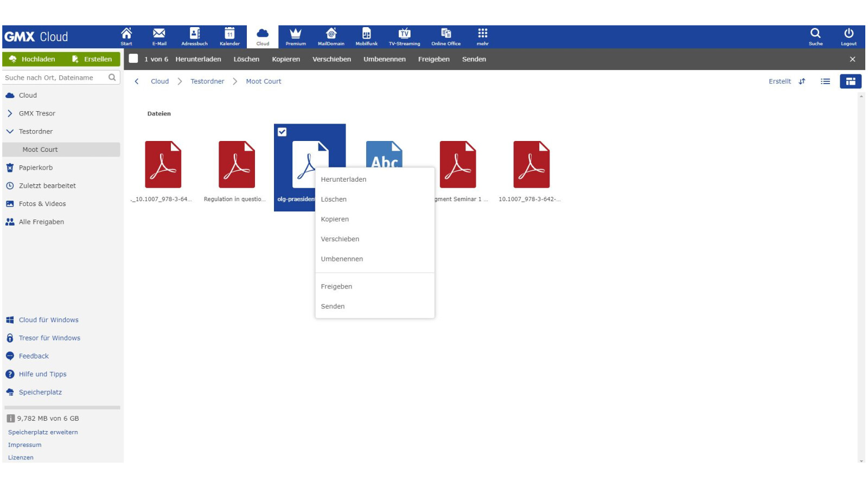Open Adressbuch from the top navigation
This screenshot has height=488, width=868.
click(194, 36)
